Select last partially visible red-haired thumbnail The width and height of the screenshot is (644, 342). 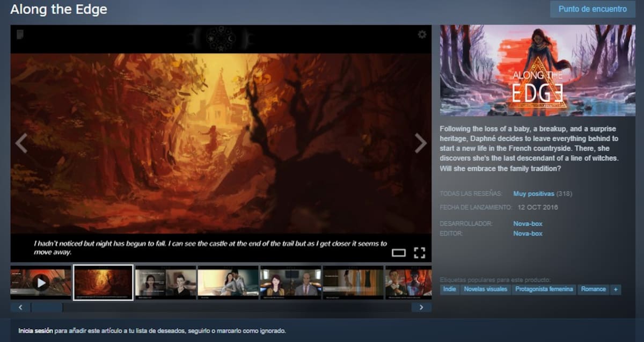click(408, 282)
